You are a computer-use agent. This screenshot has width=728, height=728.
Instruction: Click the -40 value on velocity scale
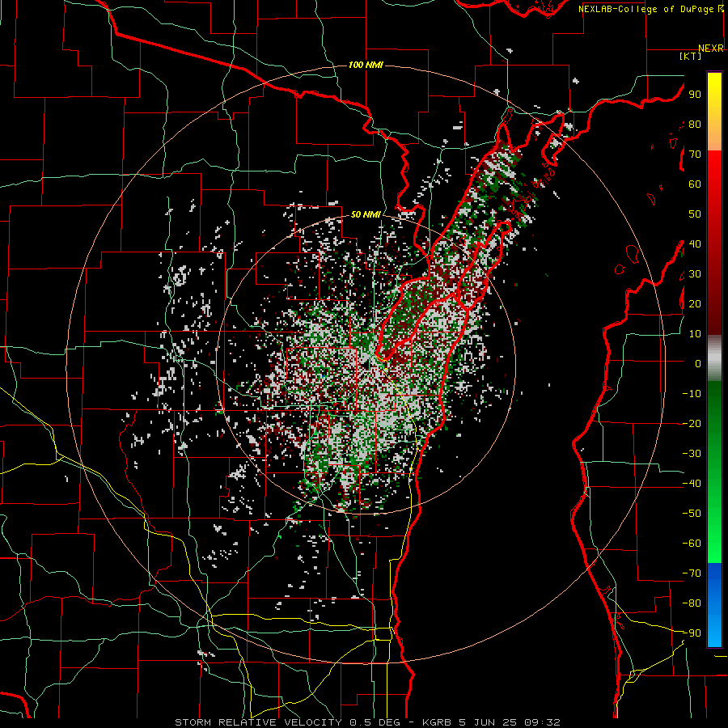click(692, 484)
